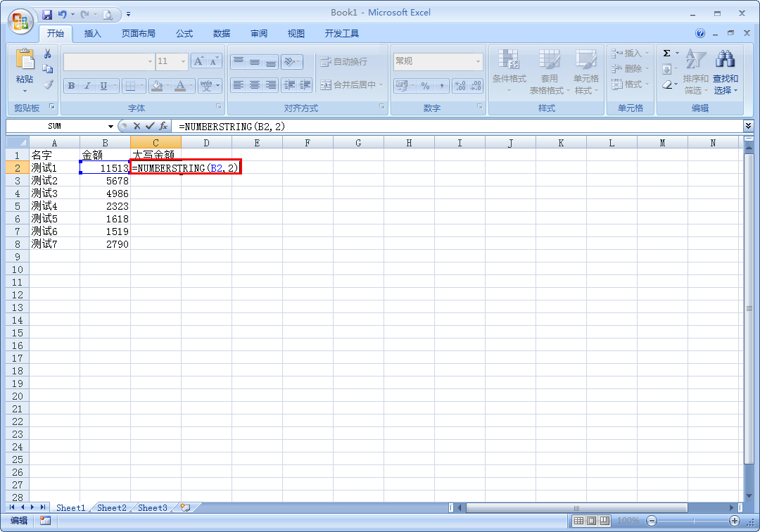Select the Format Painter brush icon

pos(48,84)
